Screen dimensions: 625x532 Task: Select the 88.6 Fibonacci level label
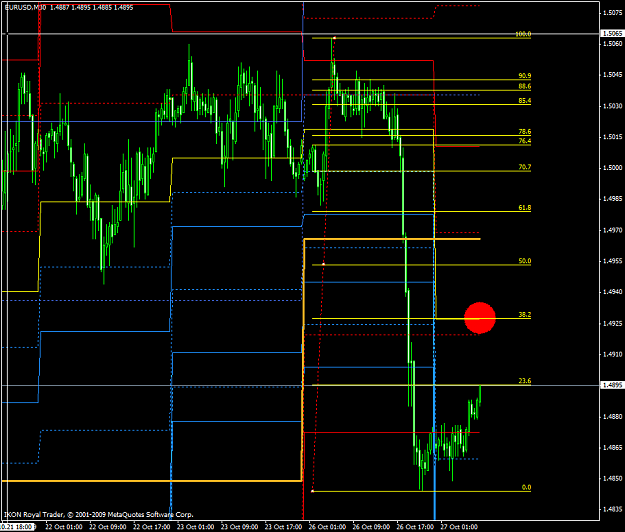click(525, 86)
